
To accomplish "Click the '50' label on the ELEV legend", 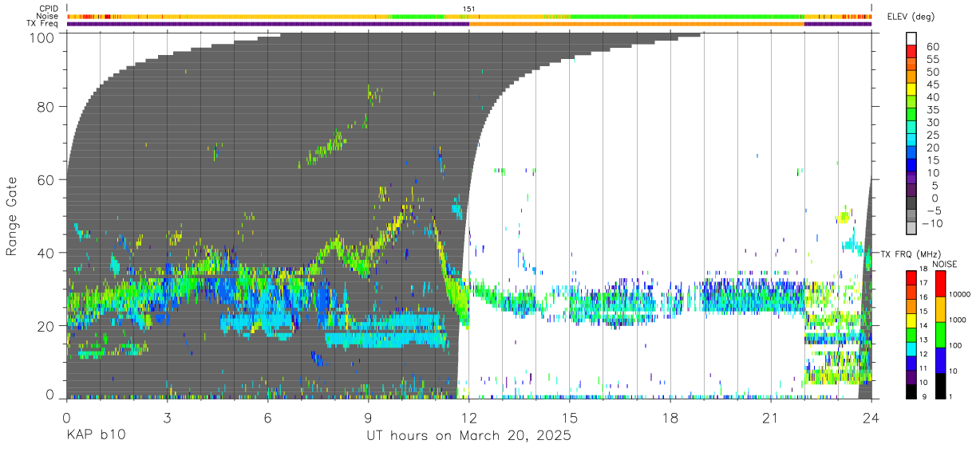I will click(933, 73).
